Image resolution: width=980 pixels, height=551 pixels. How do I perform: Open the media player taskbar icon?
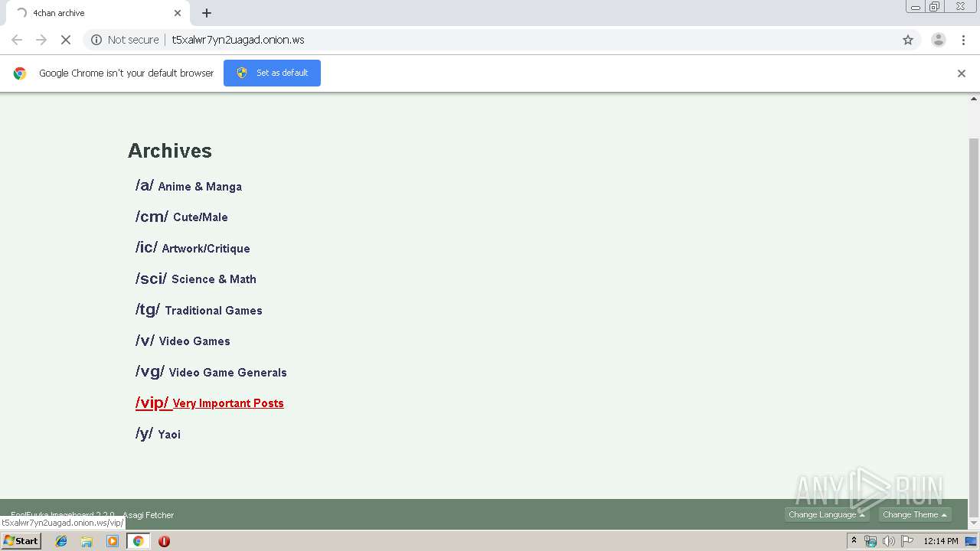tap(113, 541)
